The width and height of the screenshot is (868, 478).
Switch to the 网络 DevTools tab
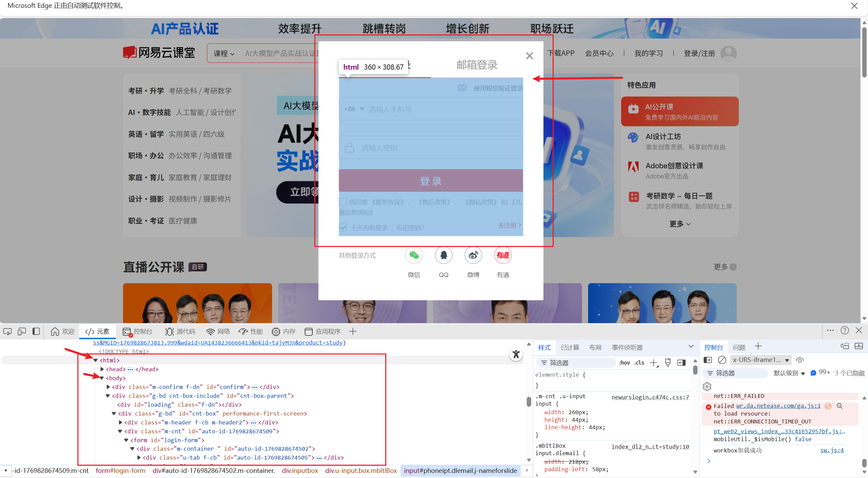pyautogui.click(x=218, y=332)
